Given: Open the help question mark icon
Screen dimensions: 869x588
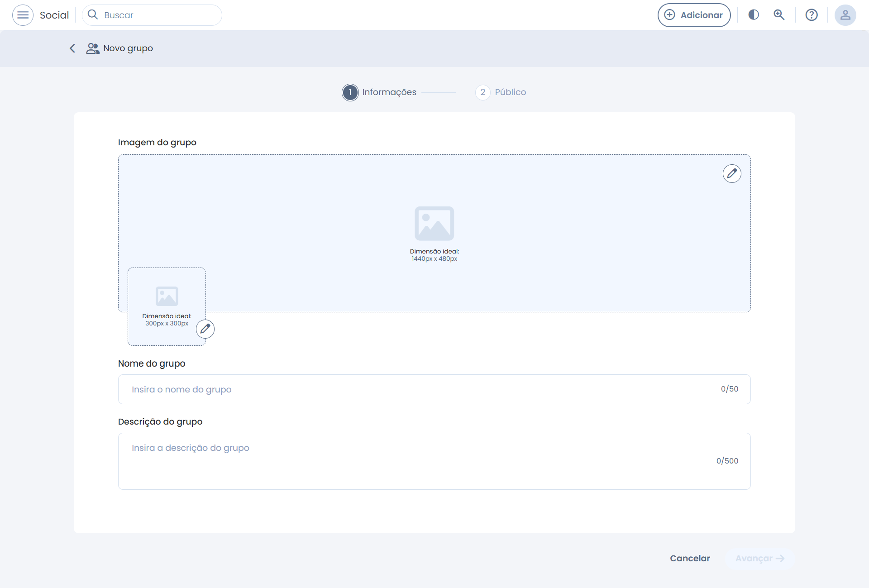Looking at the screenshot, I should [x=812, y=15].
